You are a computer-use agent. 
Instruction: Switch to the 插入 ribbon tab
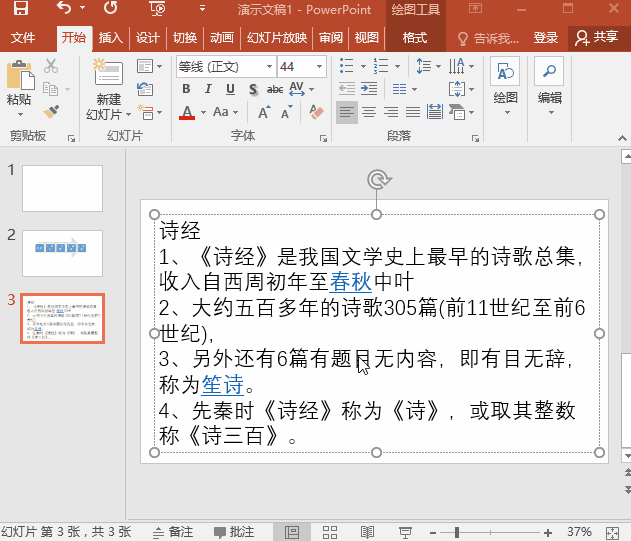110,38
